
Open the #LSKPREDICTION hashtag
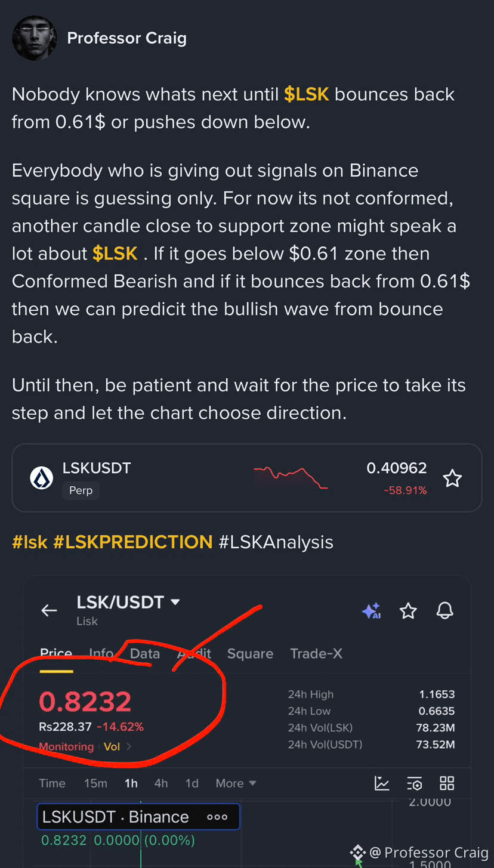(133, 542)
